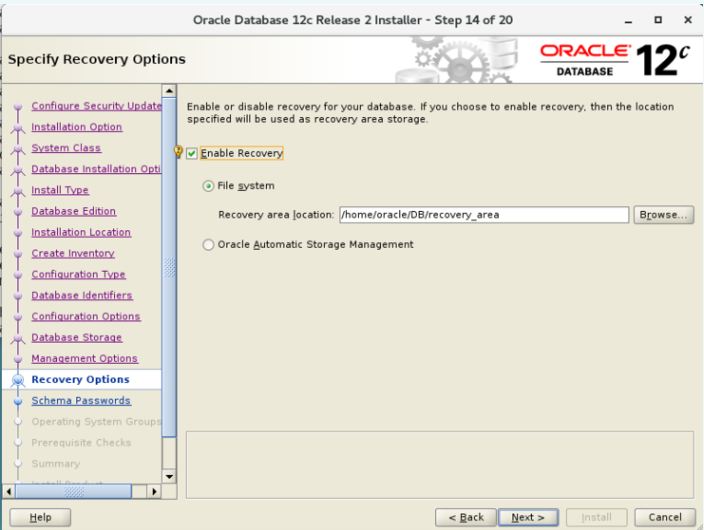Click the Installation Option step marker icon
This screenshot has width=704, height=530.
[x=18, y=128]
